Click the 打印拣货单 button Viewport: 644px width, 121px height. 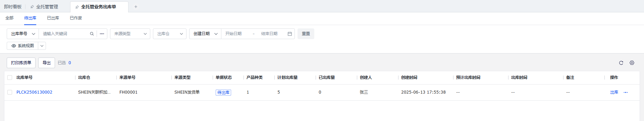tap(21, 63)
